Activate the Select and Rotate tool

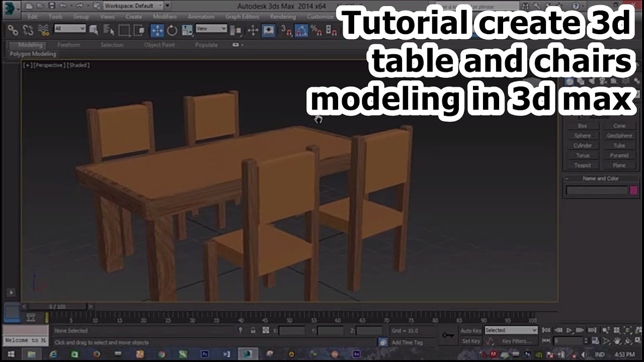pyautogui.click(x=172, y=31)
